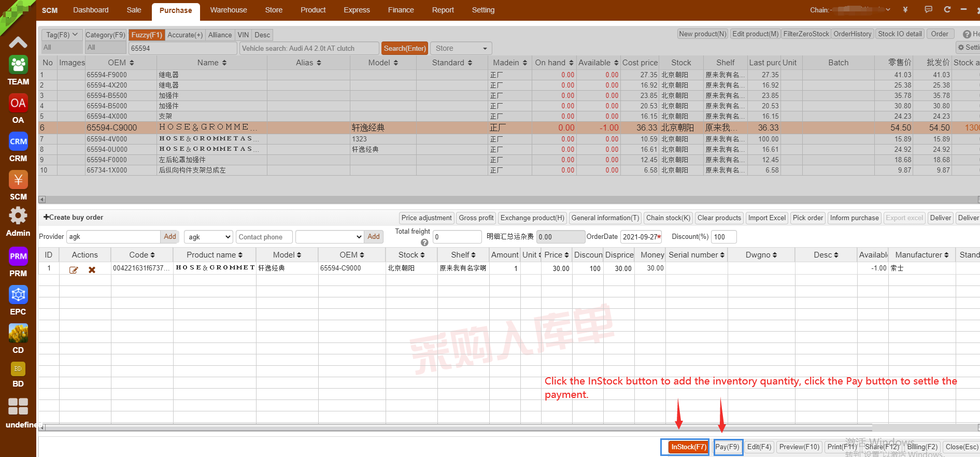Image resolution: width=980 pixels, height=457 pixels.
Task: Open the CRM sidebar icon
Action: click(x=18, y=142)
